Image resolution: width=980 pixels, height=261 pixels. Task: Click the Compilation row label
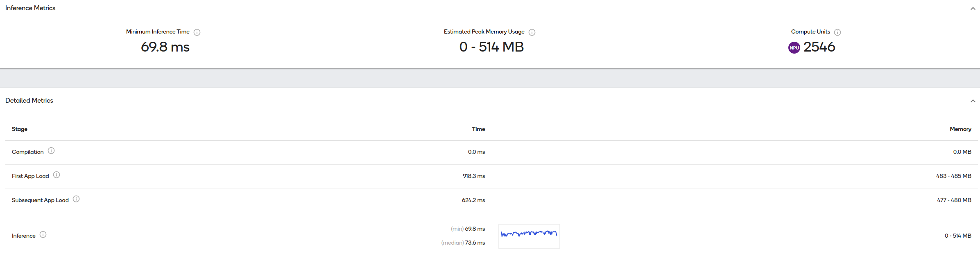click(x=28, y=152)
